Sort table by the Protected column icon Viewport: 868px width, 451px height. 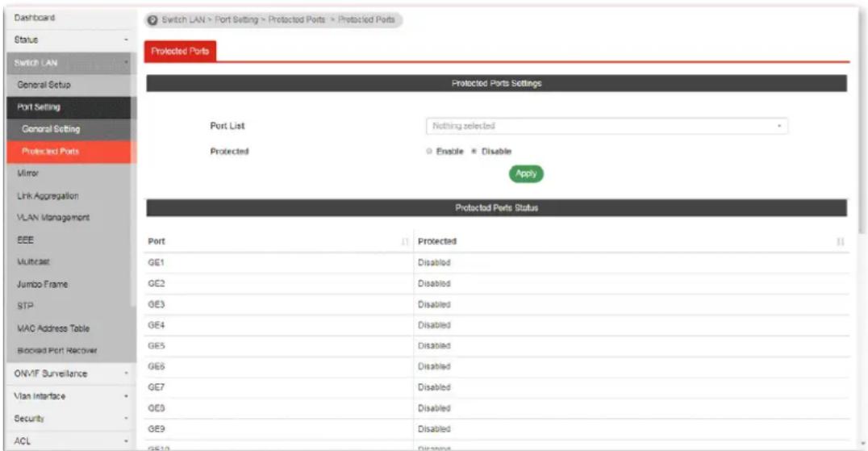pyautogui.click(x=841, y=242)
